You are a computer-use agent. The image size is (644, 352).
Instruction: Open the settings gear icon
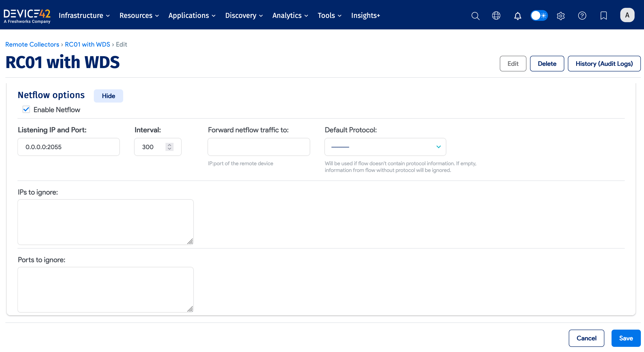pyautogui.click(x=560, y=15)
